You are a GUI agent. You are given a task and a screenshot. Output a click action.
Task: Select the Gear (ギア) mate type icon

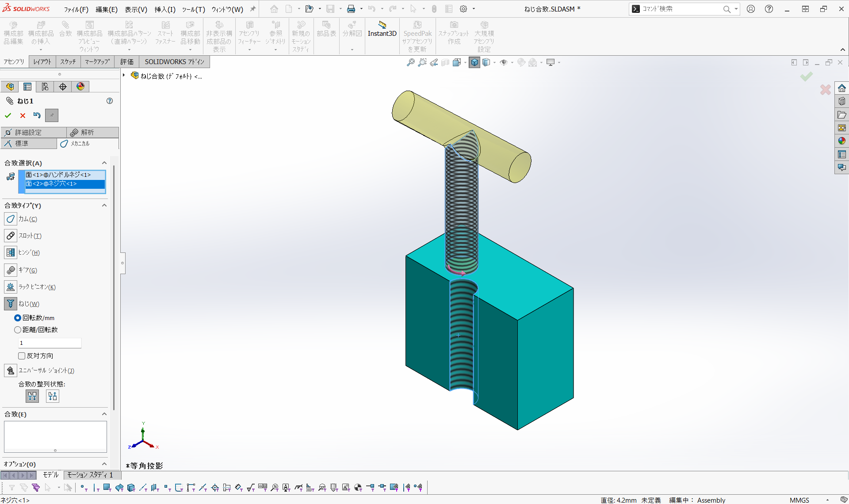tap(11, 270)
